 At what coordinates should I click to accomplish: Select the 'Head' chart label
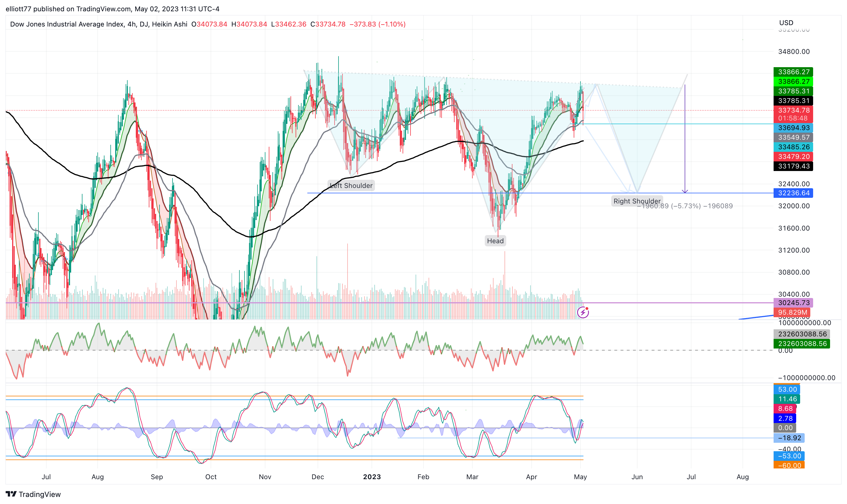[x=495, y=241]
